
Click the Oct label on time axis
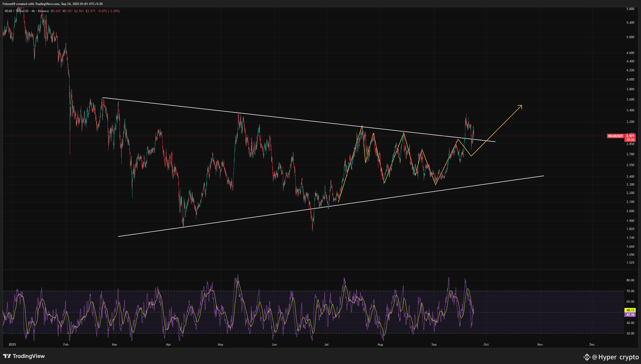coord(486,345)
